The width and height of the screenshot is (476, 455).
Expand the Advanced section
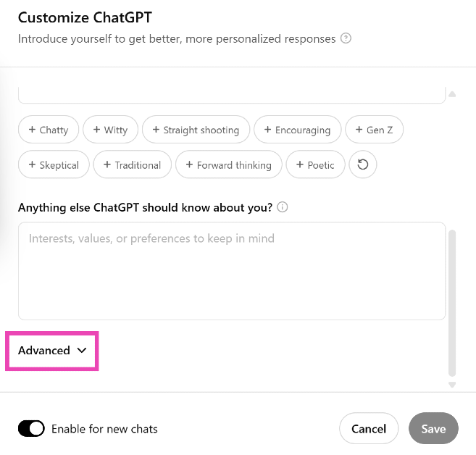[x=45, y=351]
